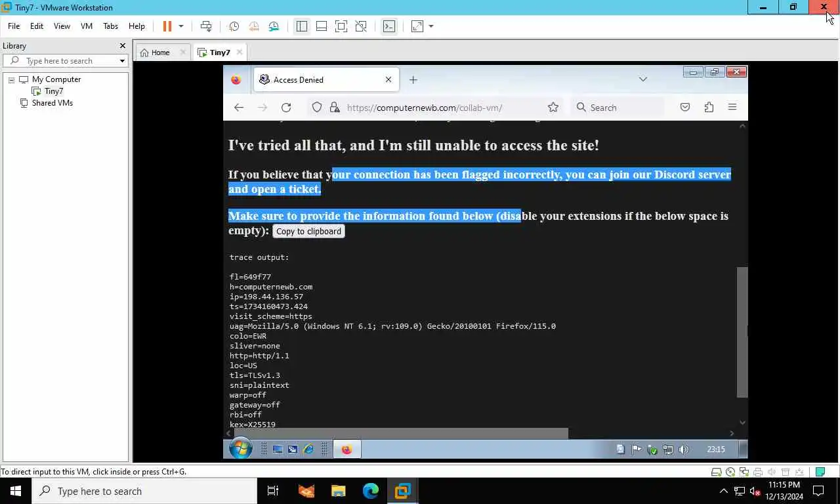Open the Firefox extensions puzzle icon
The width and height of the screenshot is (840, 504).
click(x=709, y=108)
